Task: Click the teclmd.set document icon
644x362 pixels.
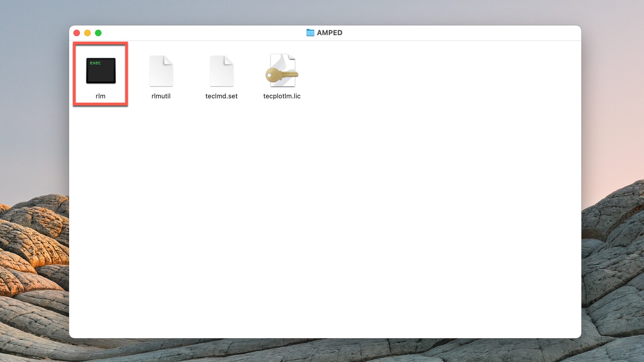Action: click(x=221, y=71)
